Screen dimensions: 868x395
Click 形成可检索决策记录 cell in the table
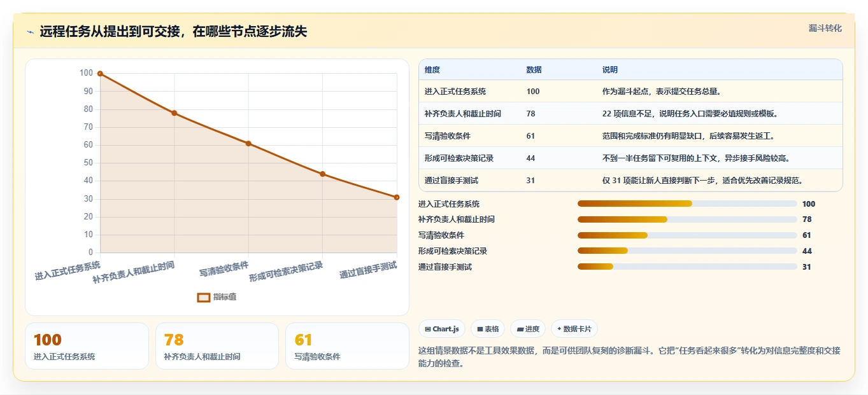[x=459, y=158]
